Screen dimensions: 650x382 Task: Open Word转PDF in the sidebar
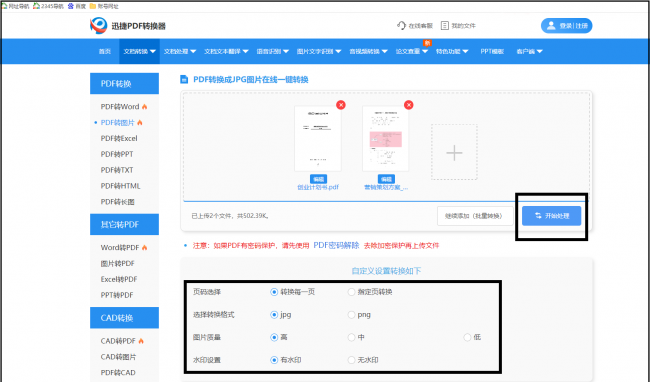(120, 247)
